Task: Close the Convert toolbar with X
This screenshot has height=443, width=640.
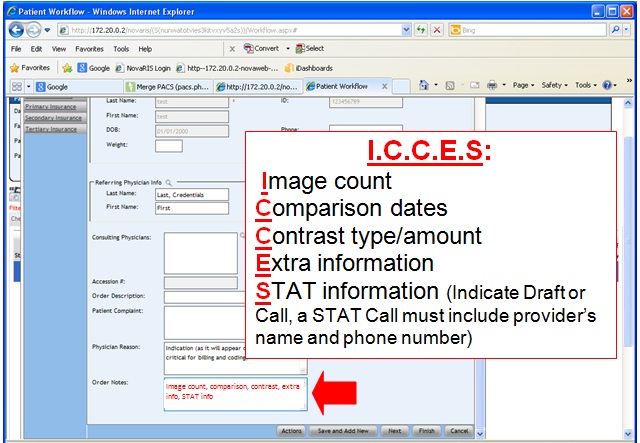Action: click(x=232, y=49)
